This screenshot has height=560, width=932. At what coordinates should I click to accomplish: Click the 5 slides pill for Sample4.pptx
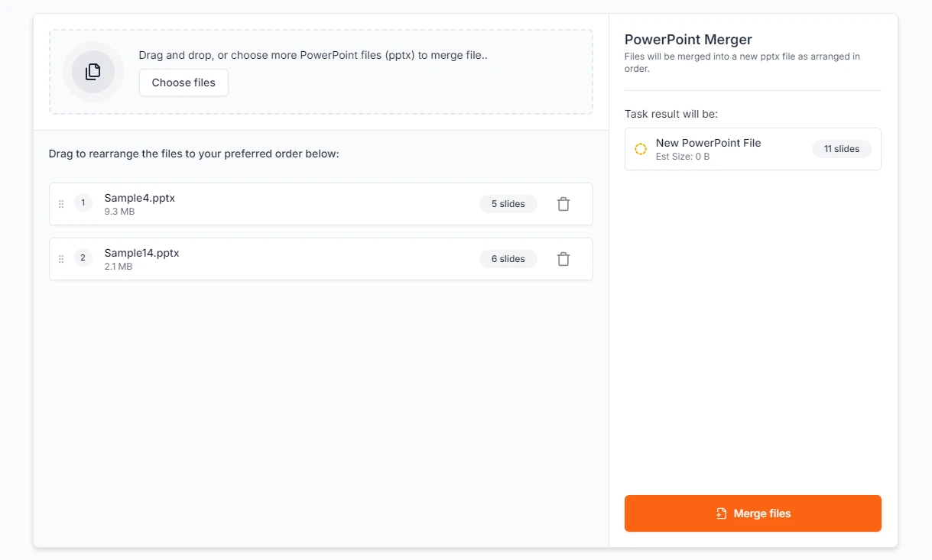click(x=508, y=204)
